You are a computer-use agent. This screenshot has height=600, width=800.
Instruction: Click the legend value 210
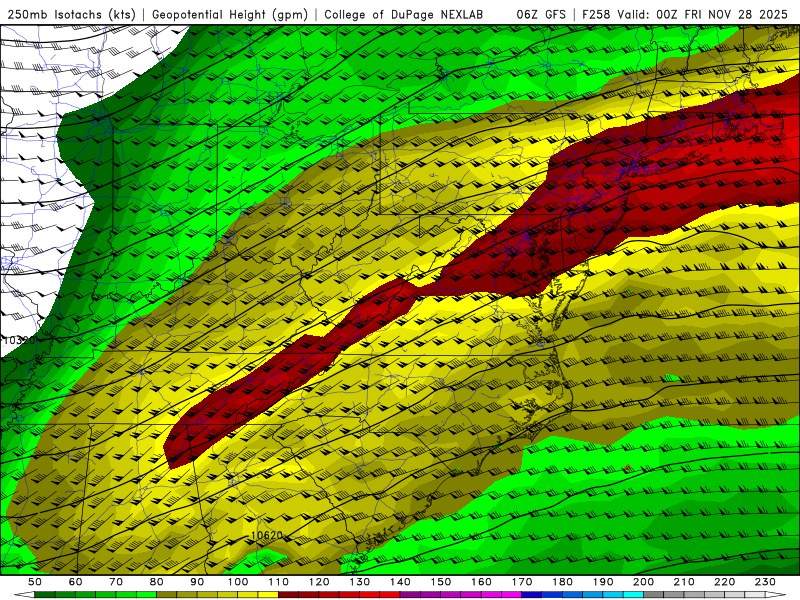pos(684,582)
